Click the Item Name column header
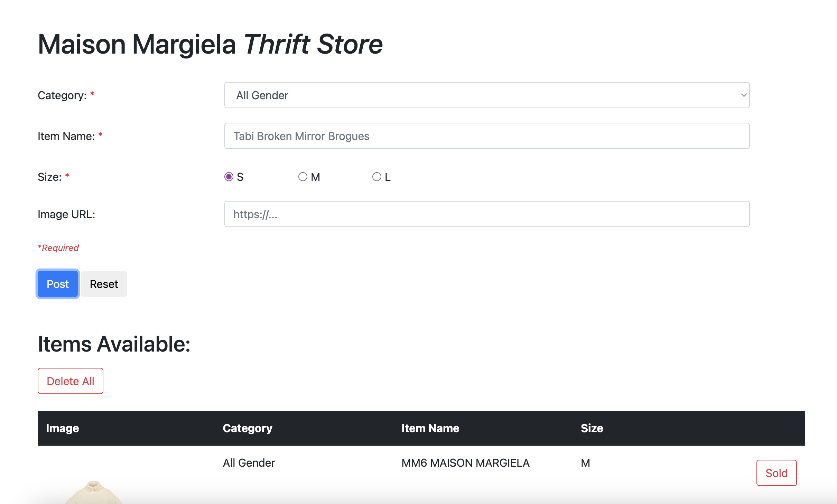 click(x=430, y=428)
